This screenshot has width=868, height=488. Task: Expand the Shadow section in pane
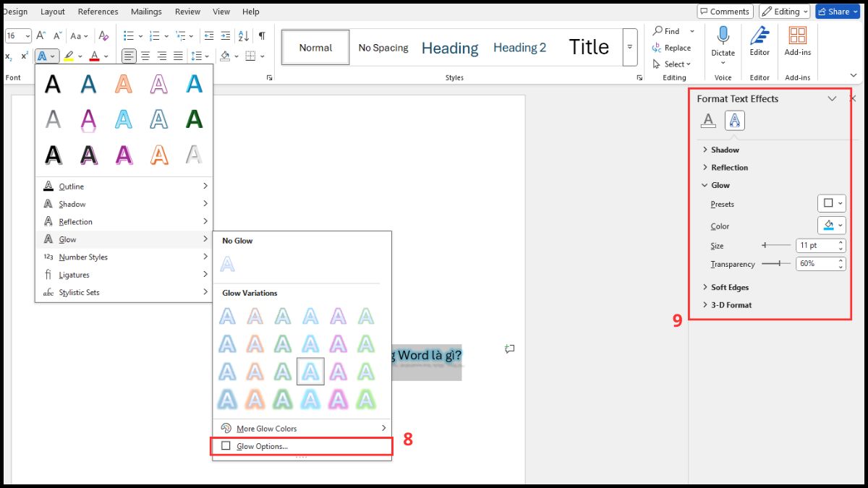click(724, 150)
